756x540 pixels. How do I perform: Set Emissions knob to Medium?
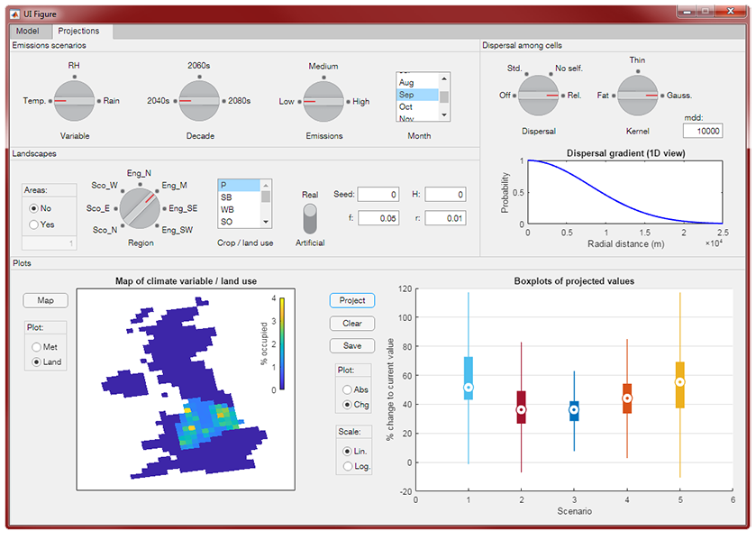click(x=323, y=66)
